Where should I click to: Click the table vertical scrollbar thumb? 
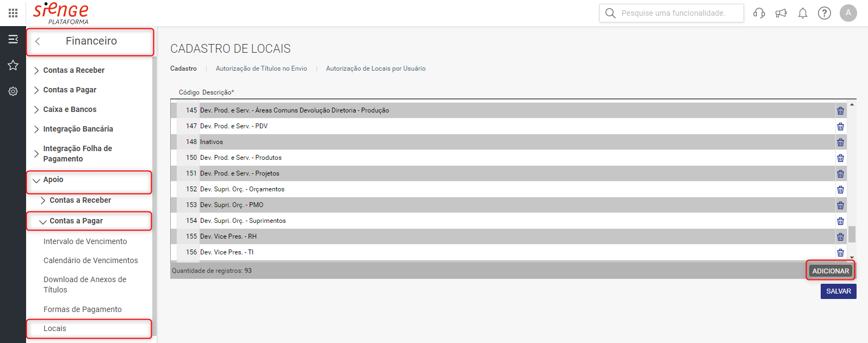tap(852, 234)
